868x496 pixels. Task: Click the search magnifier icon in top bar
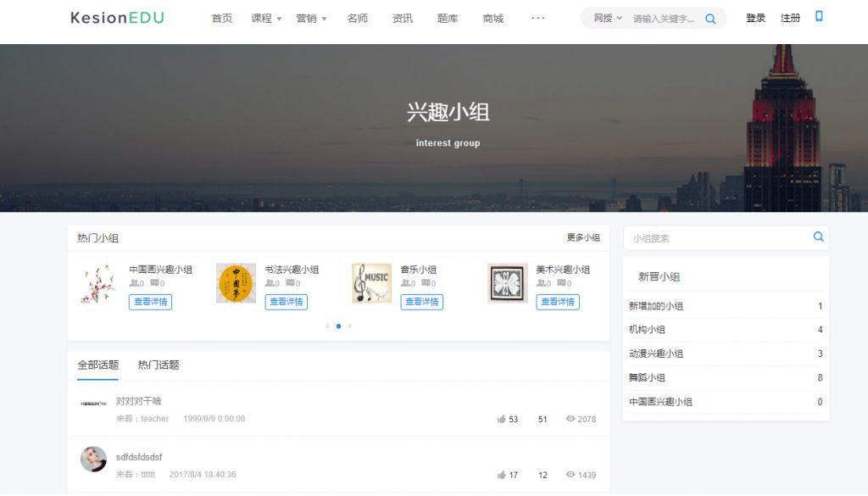[x=710, y=19]
